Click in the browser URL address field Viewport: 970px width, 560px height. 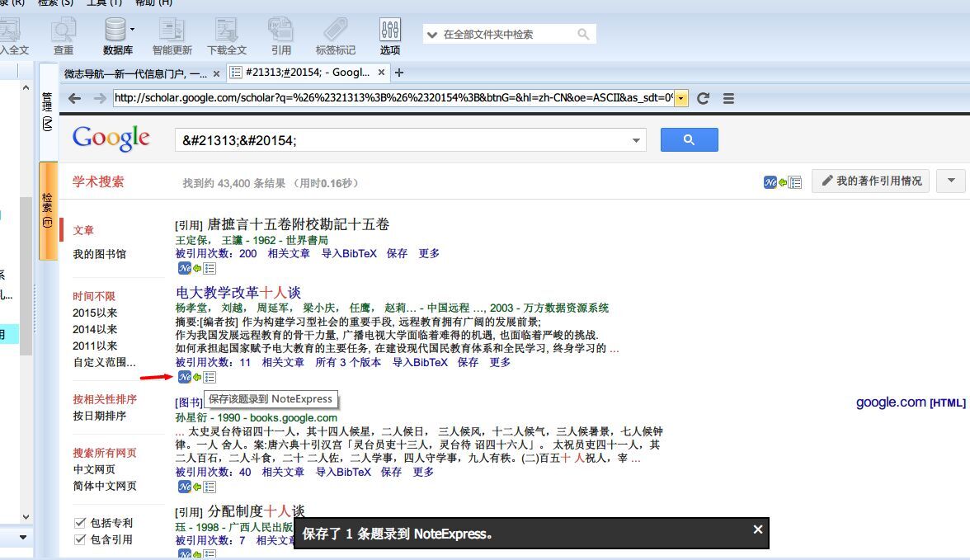point(393,98)
